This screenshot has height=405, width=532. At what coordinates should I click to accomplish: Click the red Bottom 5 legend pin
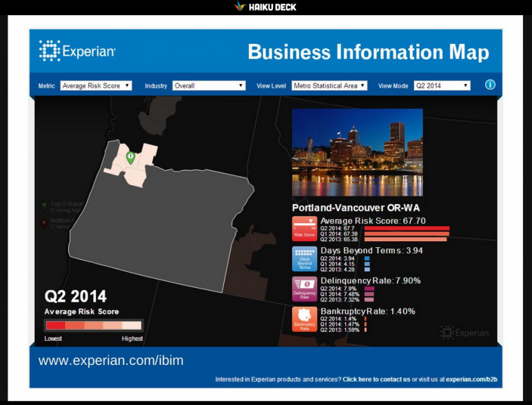point(44,223)
